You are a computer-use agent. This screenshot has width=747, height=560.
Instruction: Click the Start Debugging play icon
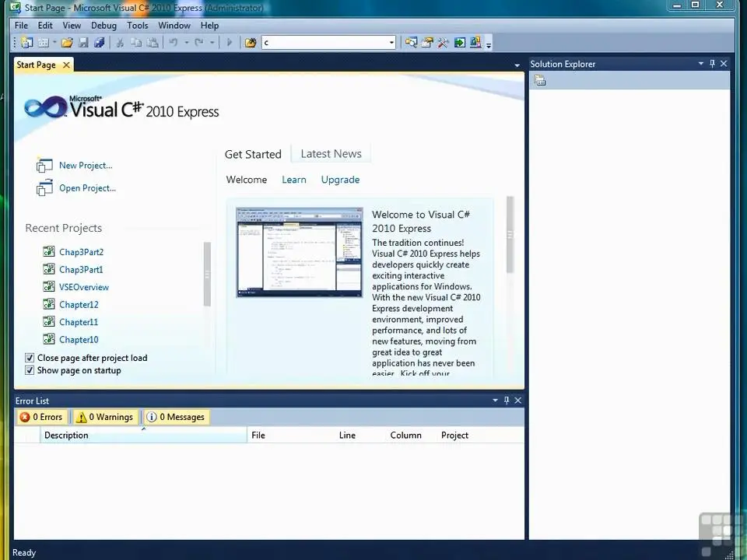click(x=229, y=43)
